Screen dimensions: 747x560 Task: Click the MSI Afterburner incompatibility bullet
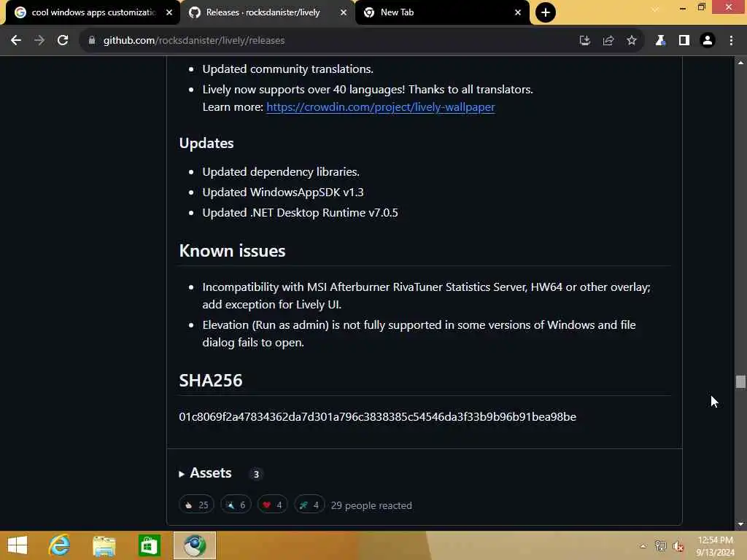click(x=426, y=295)
